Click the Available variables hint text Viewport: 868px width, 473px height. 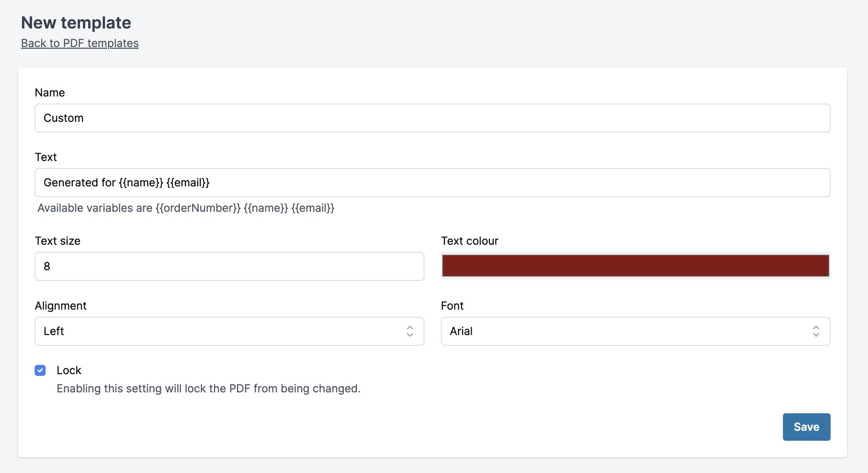coord(186,208)
